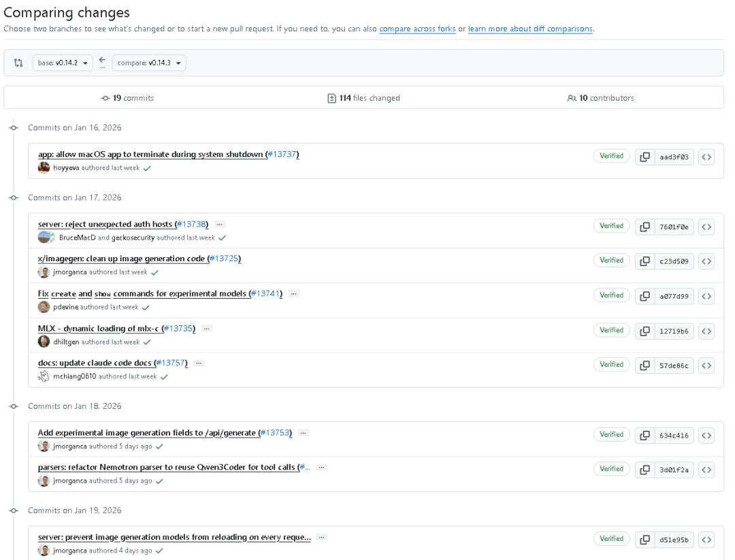The height and width of the screenshot is (560, 735).
Task: Click the Verified badge for commit a077d99
Action: (x=611, y=295)
